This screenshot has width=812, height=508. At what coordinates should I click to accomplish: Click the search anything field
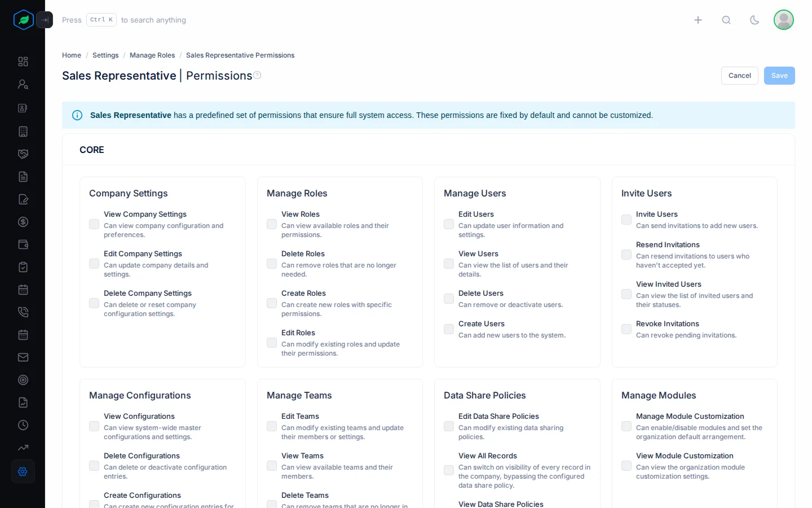124,20
